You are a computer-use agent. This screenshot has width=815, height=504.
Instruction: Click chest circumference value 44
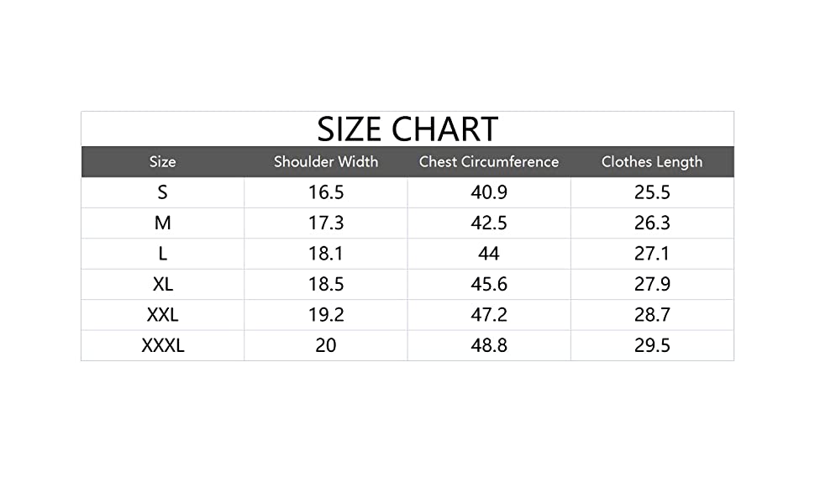coord(489,254)
